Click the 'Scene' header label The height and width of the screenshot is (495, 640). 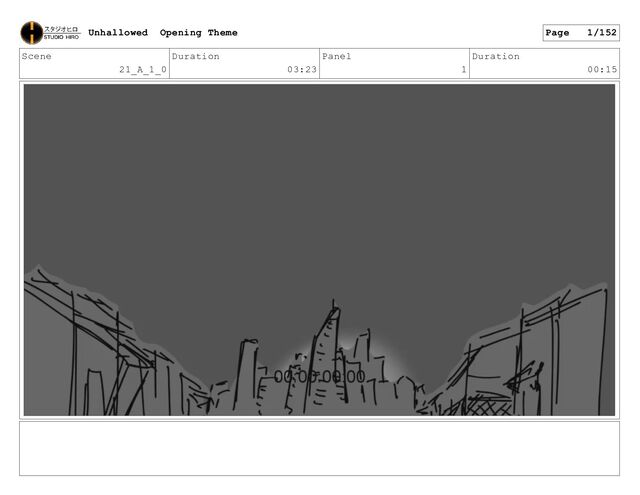click(37, 56)
